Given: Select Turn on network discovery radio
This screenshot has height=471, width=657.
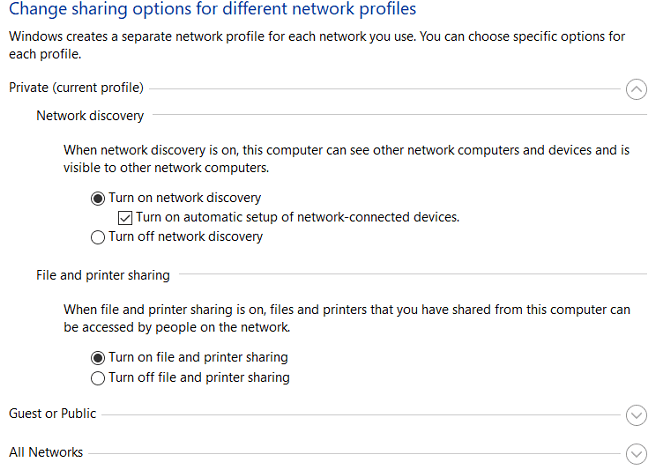Looking at the screenshot, I should coord(98,198).
